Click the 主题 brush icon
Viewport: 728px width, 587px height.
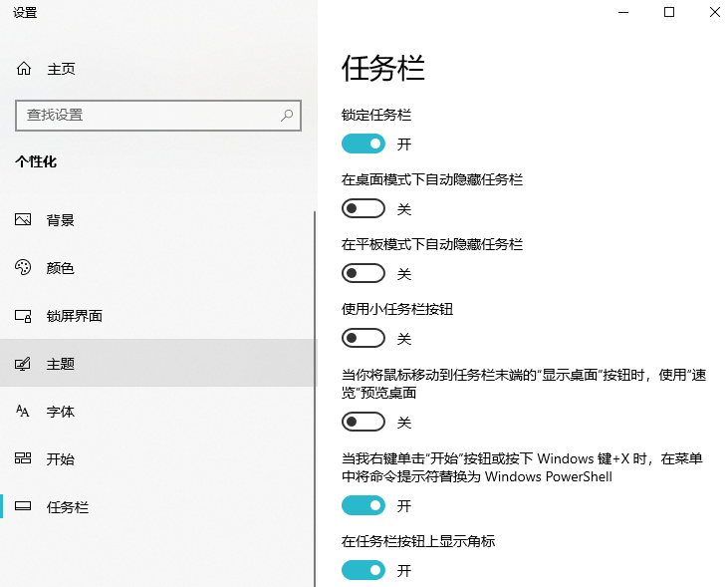point(24,364)
